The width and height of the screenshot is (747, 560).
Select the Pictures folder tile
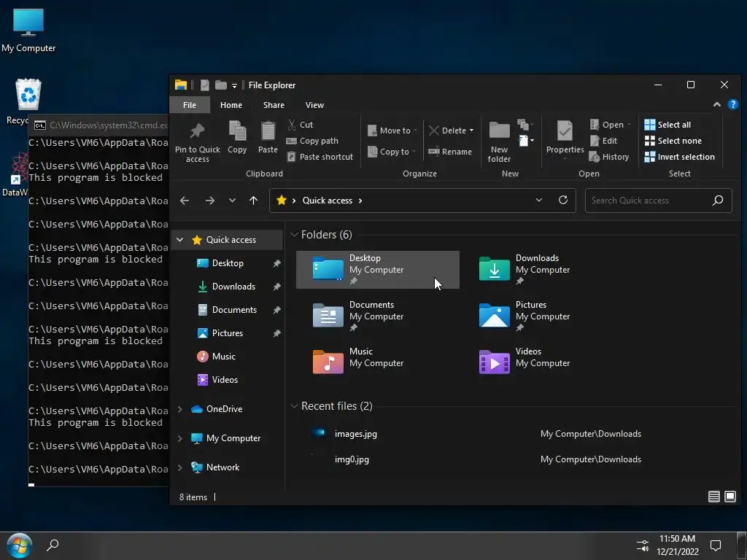[x=544, y=316]
